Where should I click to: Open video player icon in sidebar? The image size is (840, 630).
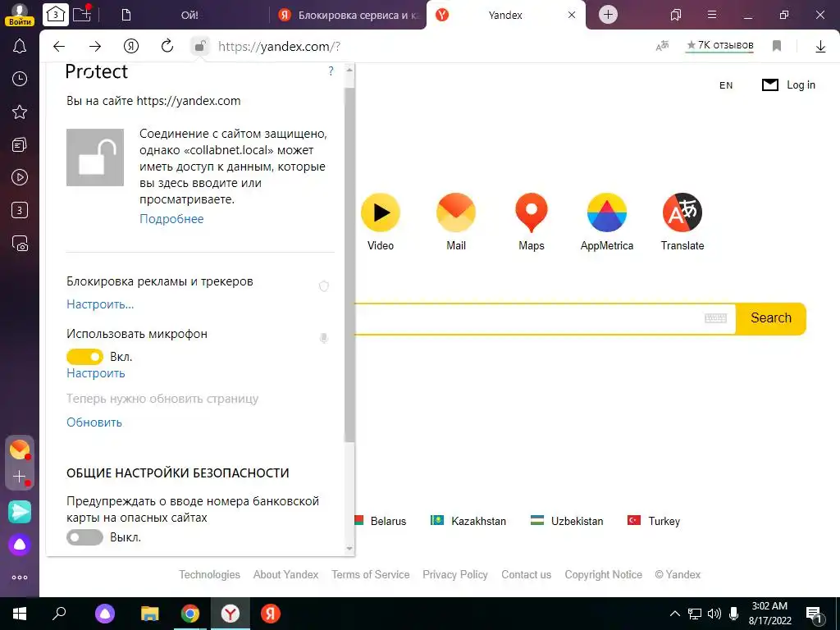pos(20,177)
